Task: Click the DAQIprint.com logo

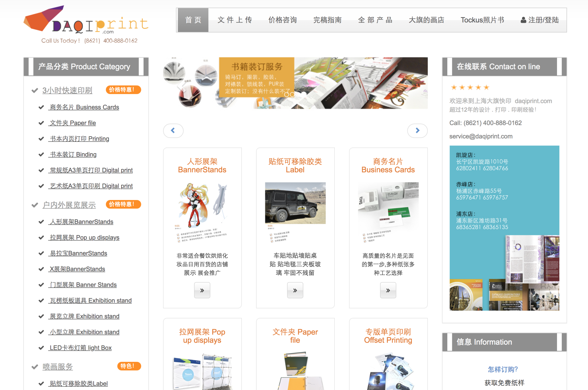Action: (86, 24)
